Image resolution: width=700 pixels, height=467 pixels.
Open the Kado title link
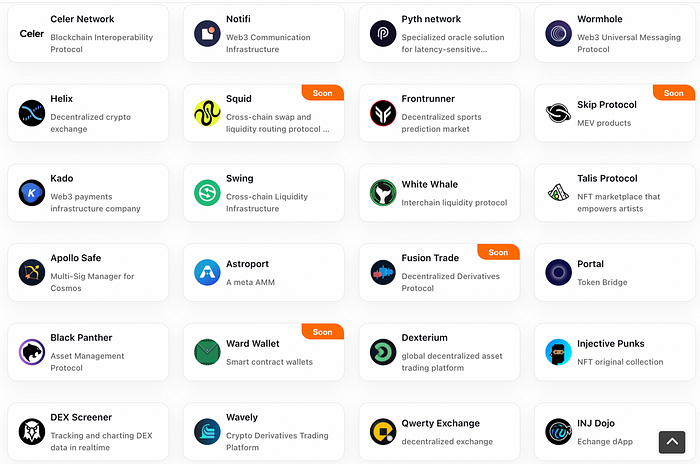(x=62, y=179)
